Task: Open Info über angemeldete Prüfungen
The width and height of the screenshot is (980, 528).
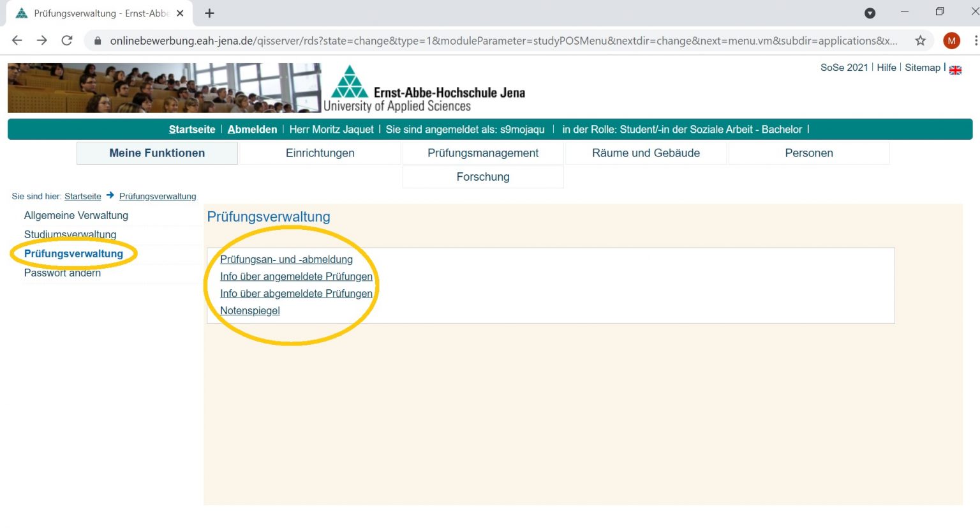Action: pyautogui.click(x=296, y=276)
